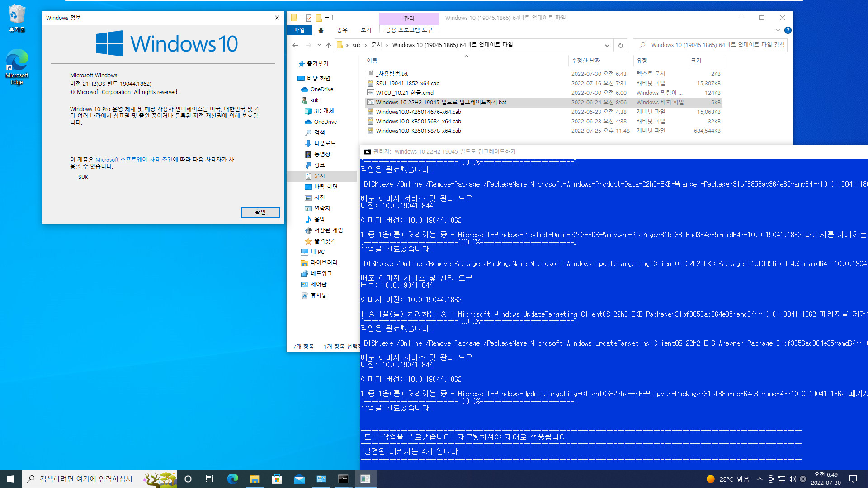Image resolution: width=868 pixels, height=488 pixels.
Task: Click New folder icon in quick access toolbar
Action: pos(319,18)
